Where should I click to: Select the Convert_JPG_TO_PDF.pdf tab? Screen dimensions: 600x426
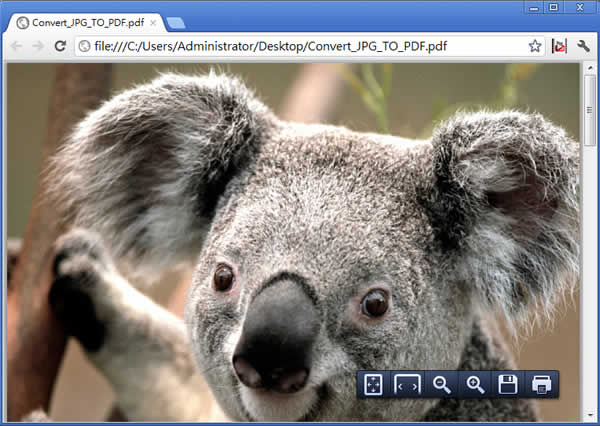point(88,23)
